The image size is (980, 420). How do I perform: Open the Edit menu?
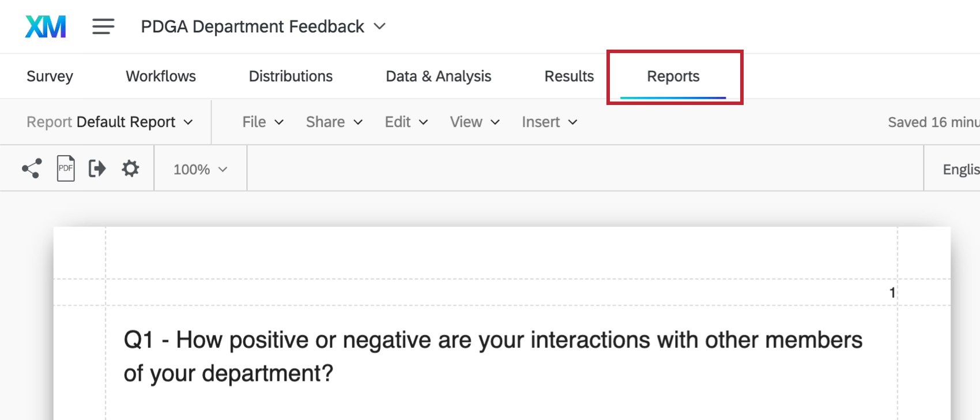[x=406, y=122]
